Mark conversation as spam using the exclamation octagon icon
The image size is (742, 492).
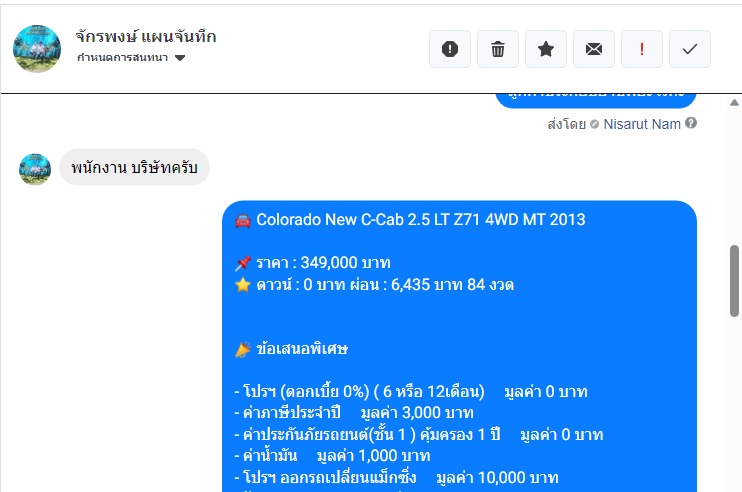[x=450, y=49]
